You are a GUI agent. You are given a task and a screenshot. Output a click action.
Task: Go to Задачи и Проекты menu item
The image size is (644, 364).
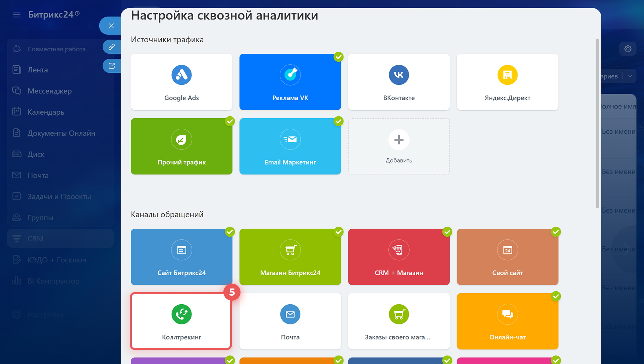(59, 196)
